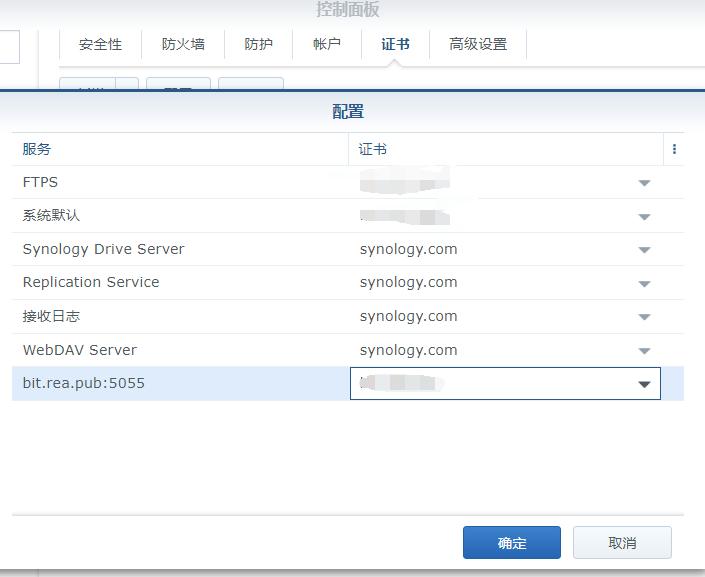Open certificate dropdown for 系统默认
The width and height of the screenshot is (705, 577).
(644, 217)
